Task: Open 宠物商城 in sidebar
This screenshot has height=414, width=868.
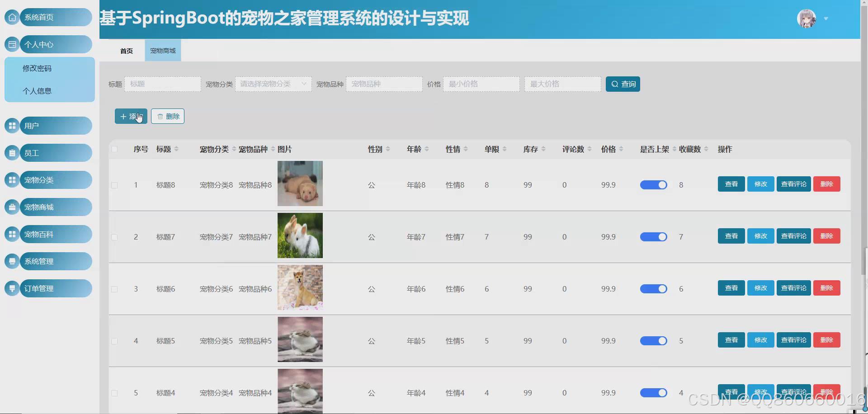Action: click(x=56, y=207)
